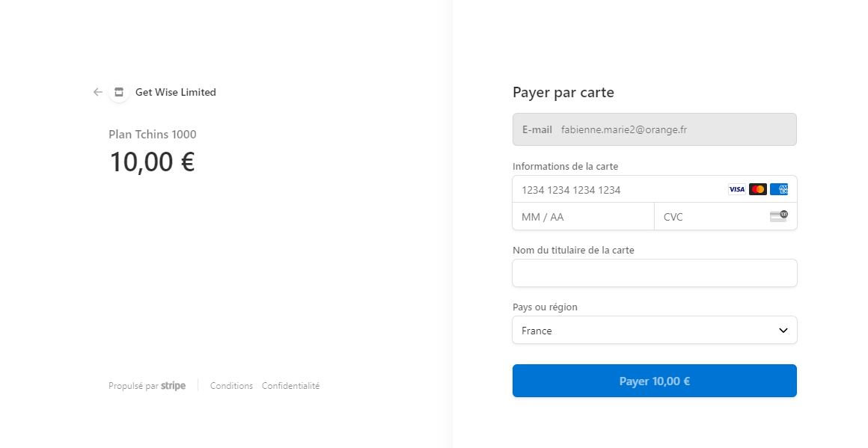Click the back arrow beside Get Wise Limited
This screenshot has width=868, height=448.
point(97,92)
